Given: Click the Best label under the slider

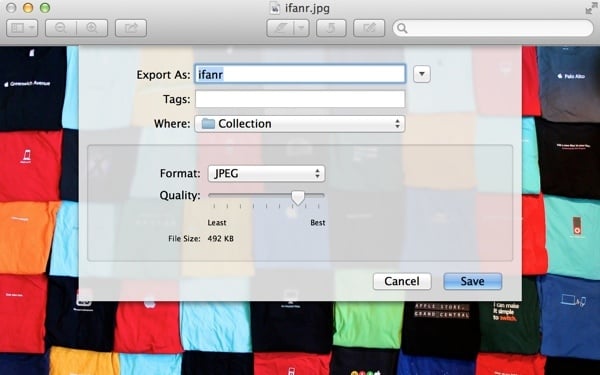Looking at the screenshot, I should pyautogui.click(x=318, y=223).
